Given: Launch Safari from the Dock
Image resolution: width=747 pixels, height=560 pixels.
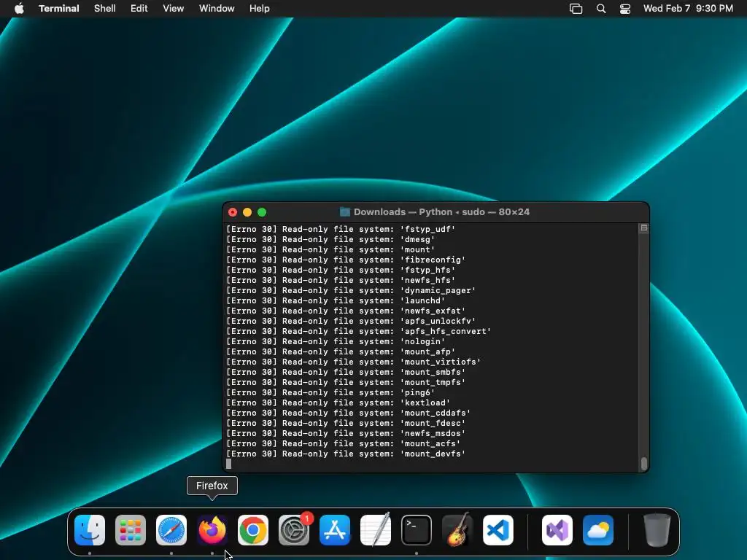Looking at the screenshot, I should tap(171, 530).
